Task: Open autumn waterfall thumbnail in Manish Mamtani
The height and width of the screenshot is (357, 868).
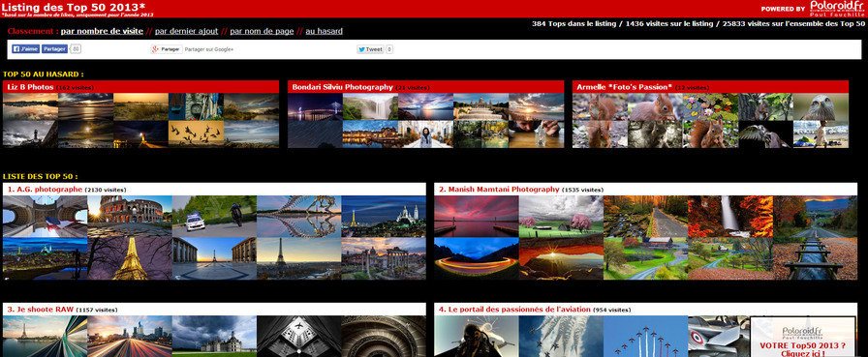Action: [730, 216]
